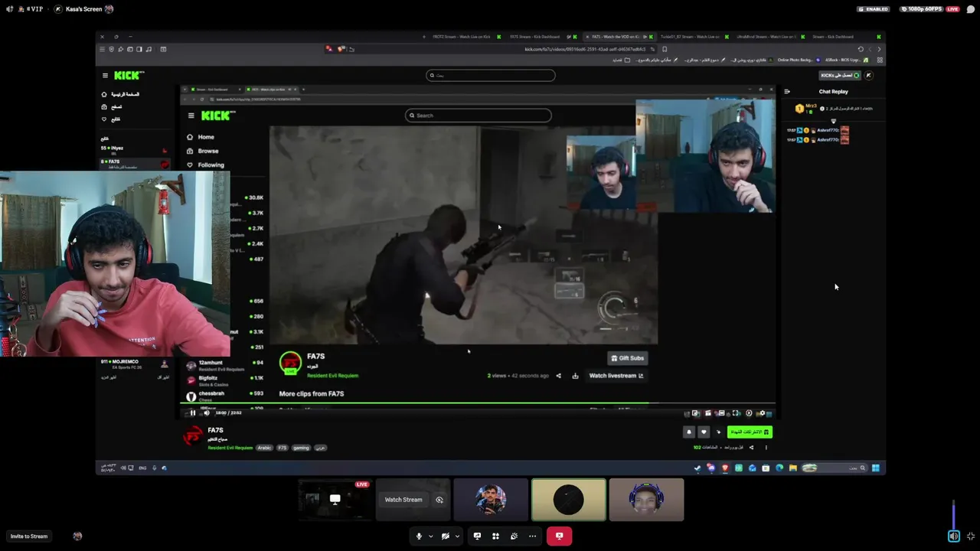The width and height of the screenshot is (980, 551).
Task: Open camera options dropdown arrow
Action: [x=457, y=536]
